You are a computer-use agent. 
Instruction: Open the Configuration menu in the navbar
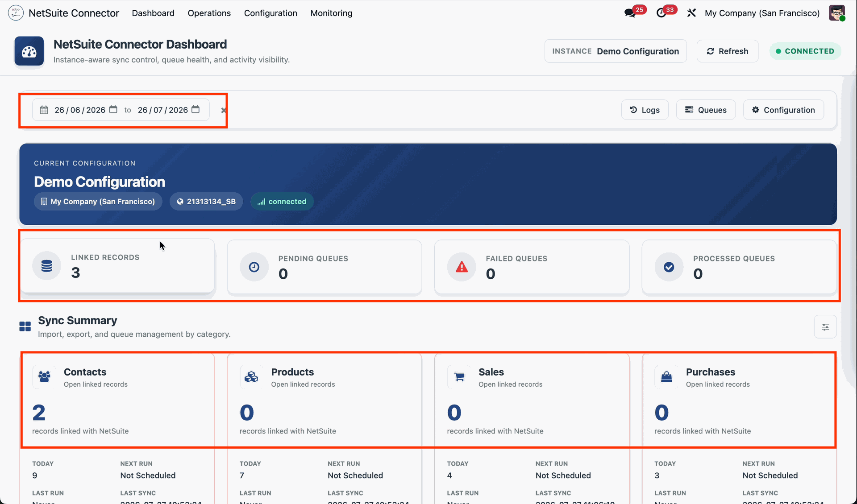[270, 13]
